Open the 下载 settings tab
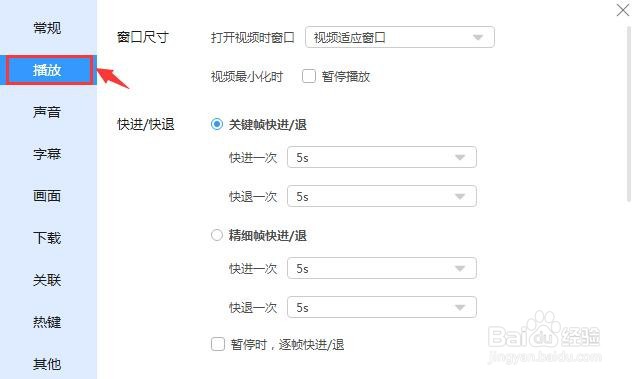The width and height of the screenshot is (637, 379). click(x=47, y=238)
